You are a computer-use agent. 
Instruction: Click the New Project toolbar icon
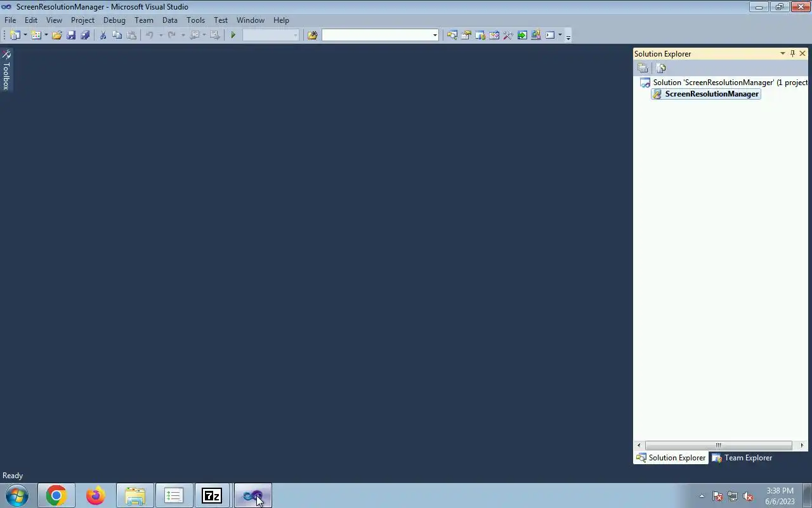click(x=15, y=35)
